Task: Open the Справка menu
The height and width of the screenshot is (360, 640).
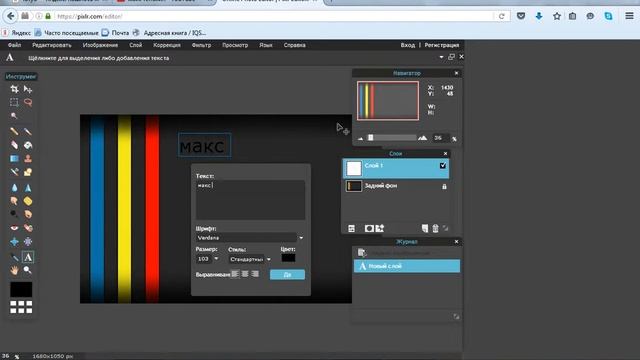Action: pyautogui.click(x=295, y=45)
